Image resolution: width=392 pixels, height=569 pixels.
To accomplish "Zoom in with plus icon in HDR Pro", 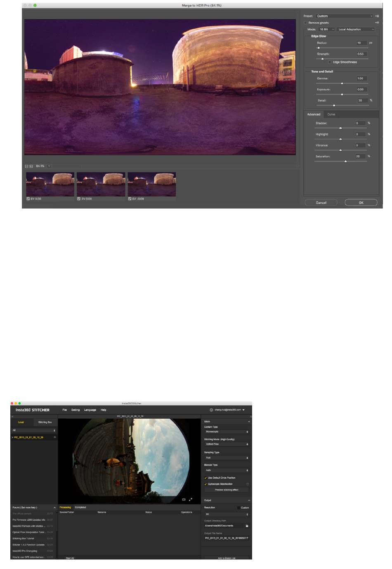I will click(31, 166).
